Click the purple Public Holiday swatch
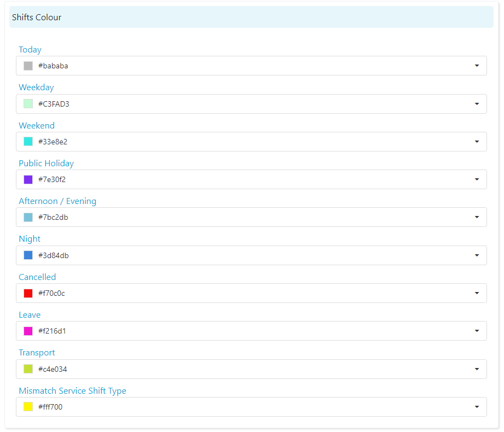504x432 pixels. point(28,179)
